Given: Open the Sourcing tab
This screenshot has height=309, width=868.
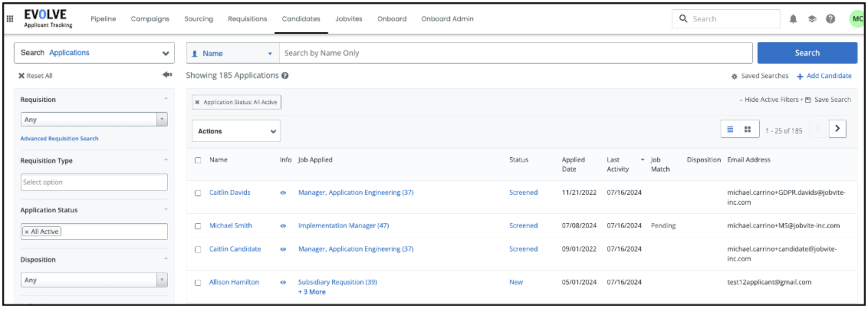Looking at the screenshot, I should click(199, 19).
